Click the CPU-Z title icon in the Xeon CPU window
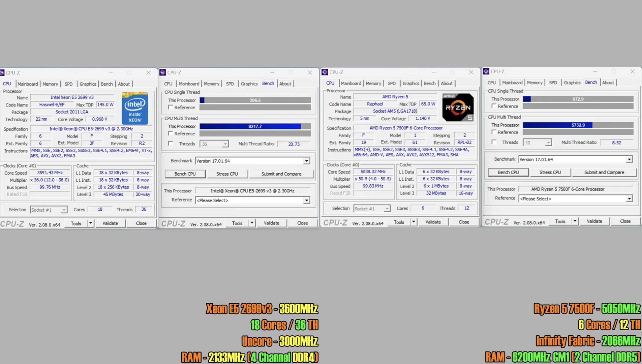This screenshot has width=642, height=364. tap(2, 73)
